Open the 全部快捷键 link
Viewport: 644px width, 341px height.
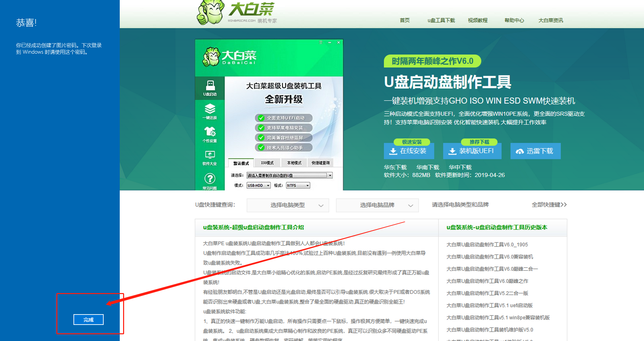(x=549, y=205)
